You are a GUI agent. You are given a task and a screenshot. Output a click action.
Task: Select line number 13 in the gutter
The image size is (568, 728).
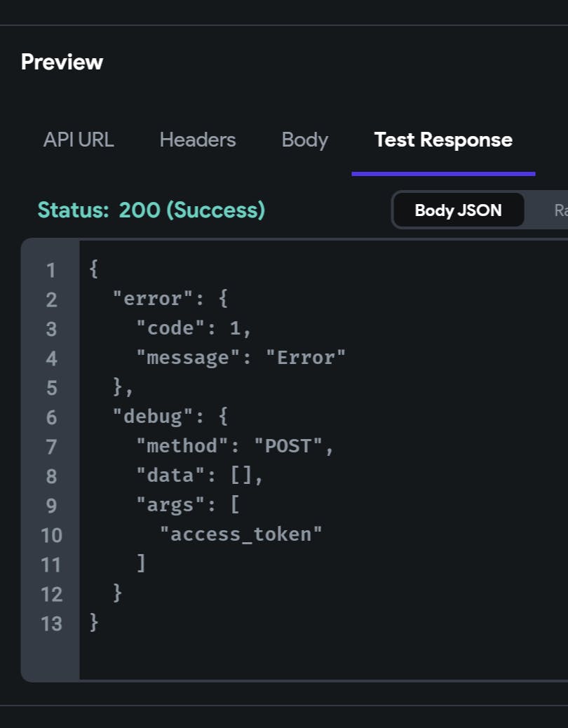coord(51,623)
